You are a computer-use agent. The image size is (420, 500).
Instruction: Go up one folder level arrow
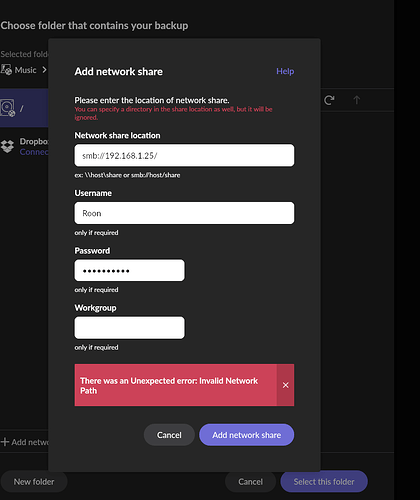(x=357, y=100)
